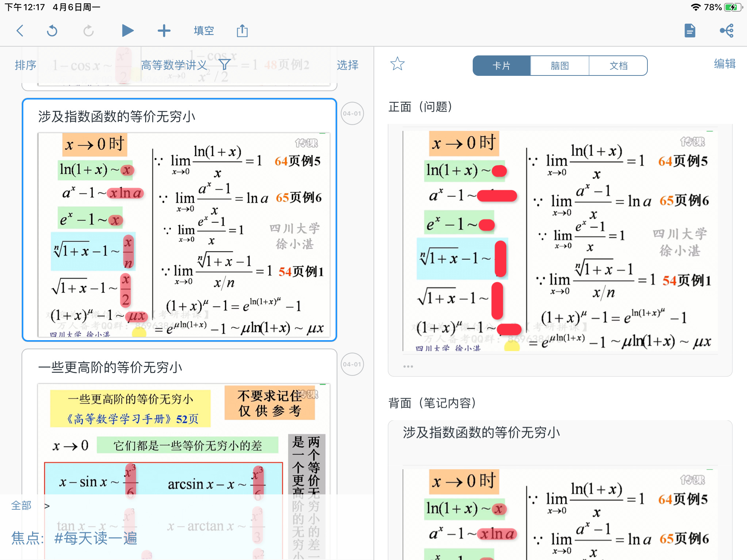Tap the 下午12:17 clock in status bar
Screen dimensions: 747x560
pyautogui.click(x=25, y=7)
